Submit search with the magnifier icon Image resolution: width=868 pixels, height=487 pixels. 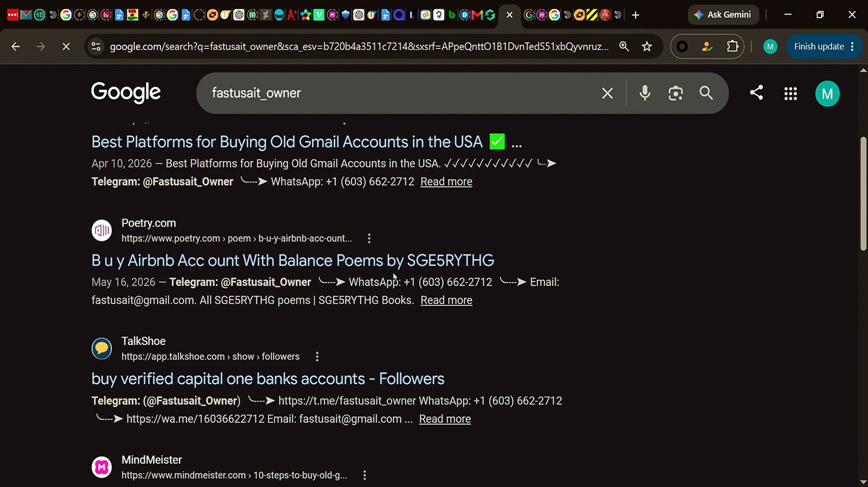point(706,93)
